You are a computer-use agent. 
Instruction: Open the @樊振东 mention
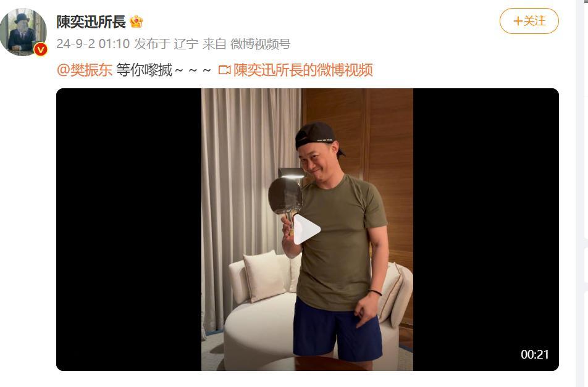point(85,70)
